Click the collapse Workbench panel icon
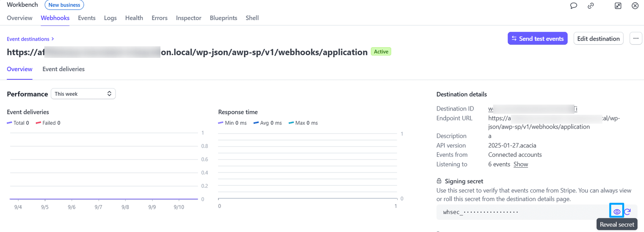The width and height of the screenshot is (644, 232). [x=618, y=6]
